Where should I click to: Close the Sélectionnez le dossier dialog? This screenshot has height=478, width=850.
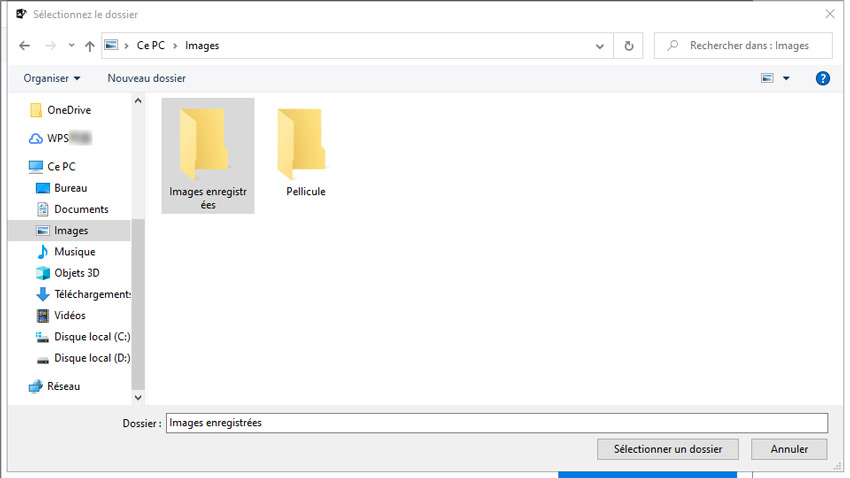[829, 14]
